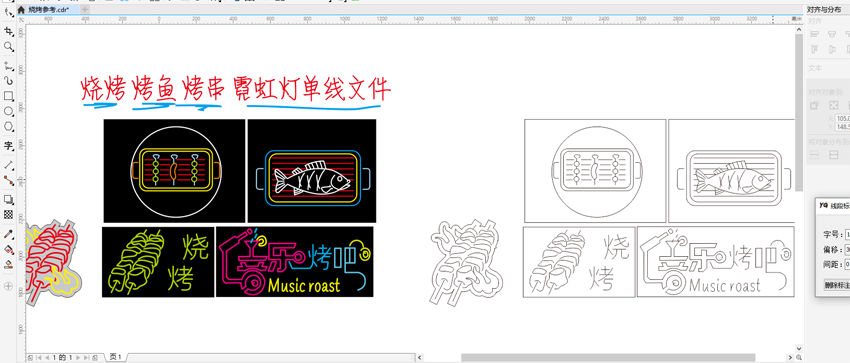This screenshot has width=850, height=363.
Task: Select the Drop Shadow tool
Action: click(9, 200)
